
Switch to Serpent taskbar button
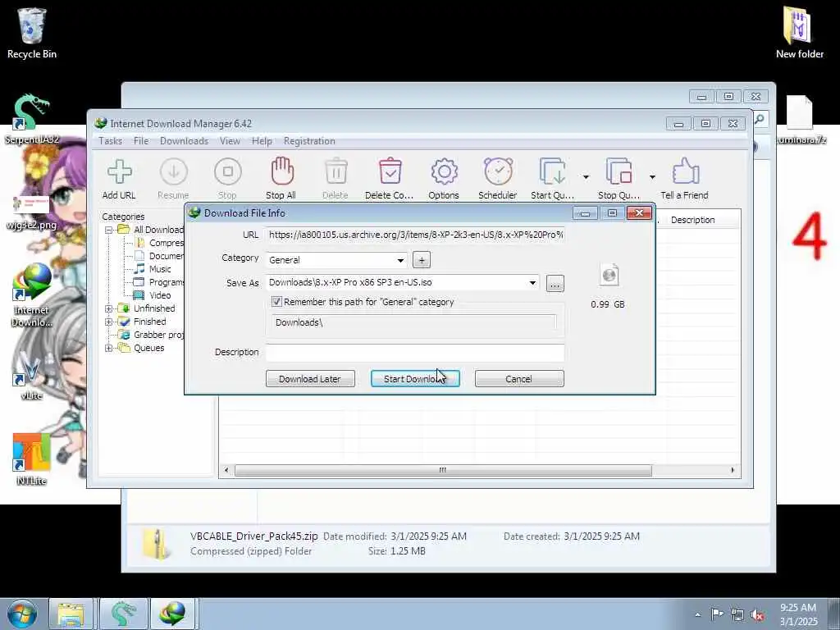click(123, 614)
